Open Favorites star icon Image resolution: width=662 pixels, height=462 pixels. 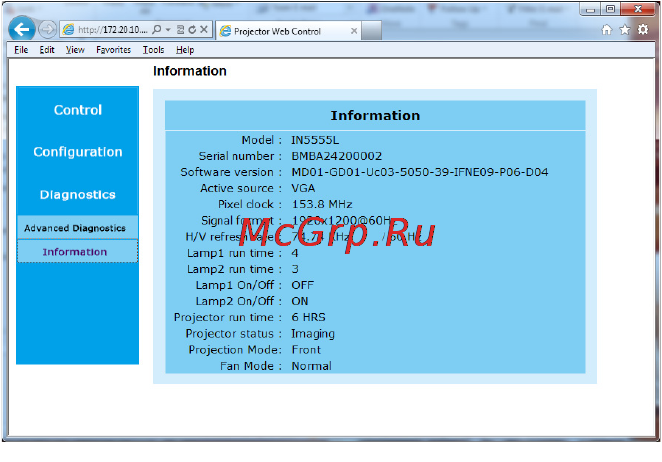[625, 30]
